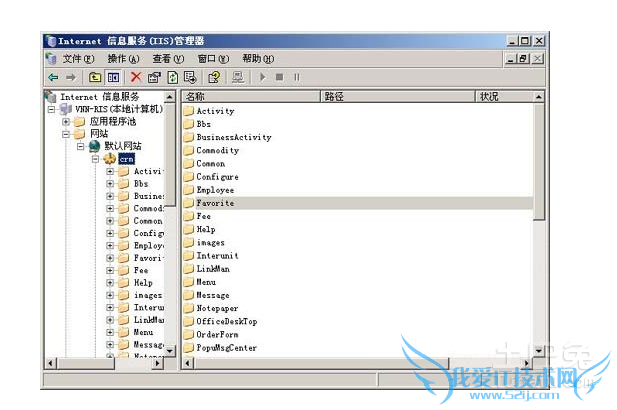Click the Back arrow toolbar icon
Screen dimensions: 617x410
(x=53, y=77)
